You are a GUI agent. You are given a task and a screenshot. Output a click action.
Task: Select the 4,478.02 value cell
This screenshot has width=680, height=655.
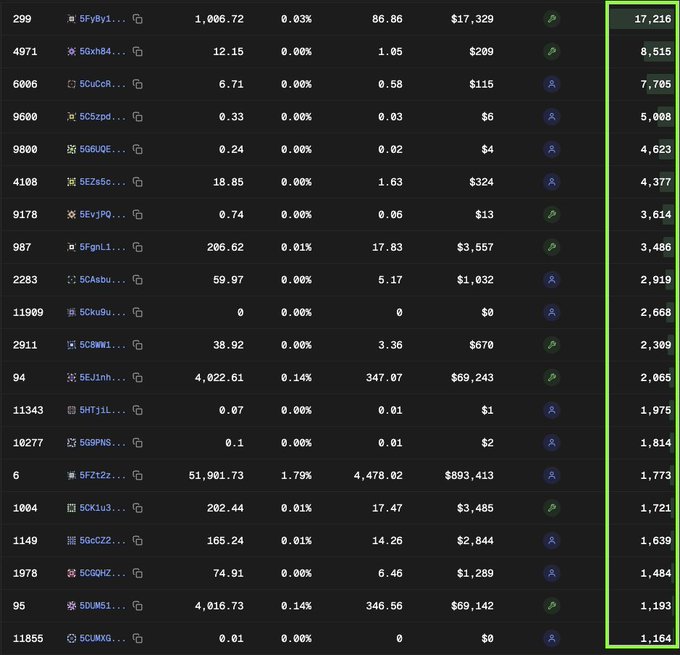point(378,475)
